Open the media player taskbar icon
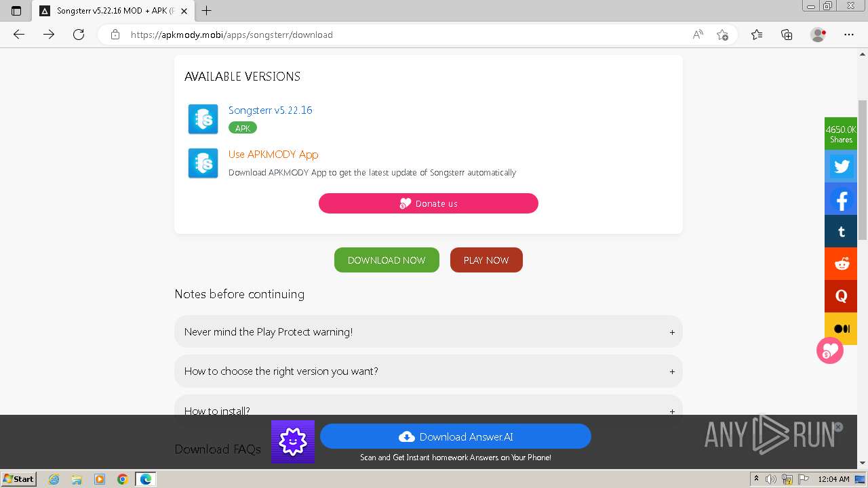This screenshot has height=488, width=868. coord(100,479)
